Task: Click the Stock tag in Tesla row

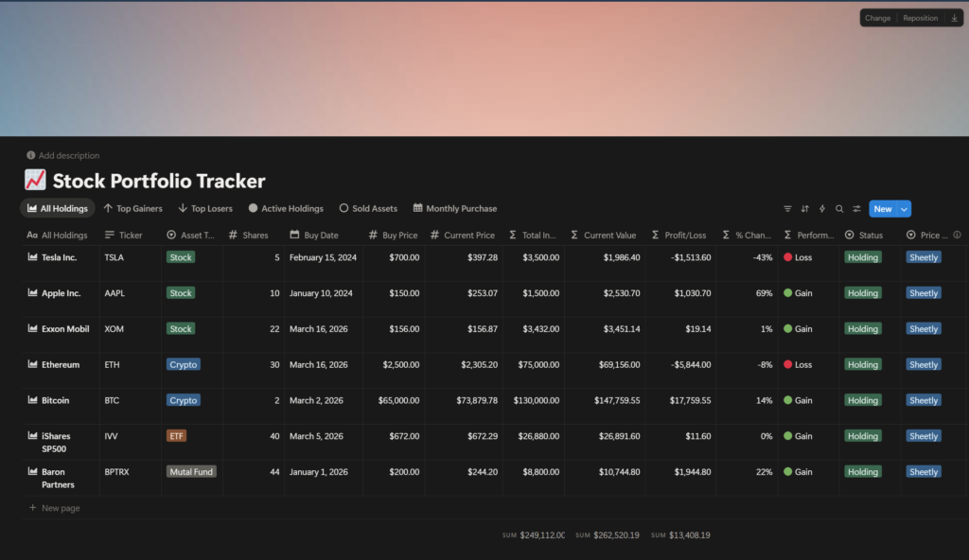Action: coord(181,257)
